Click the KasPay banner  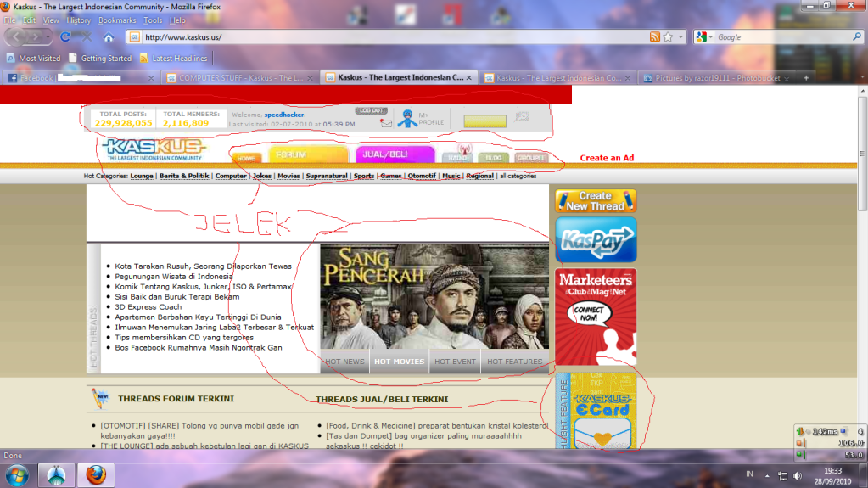click(596, 239)
